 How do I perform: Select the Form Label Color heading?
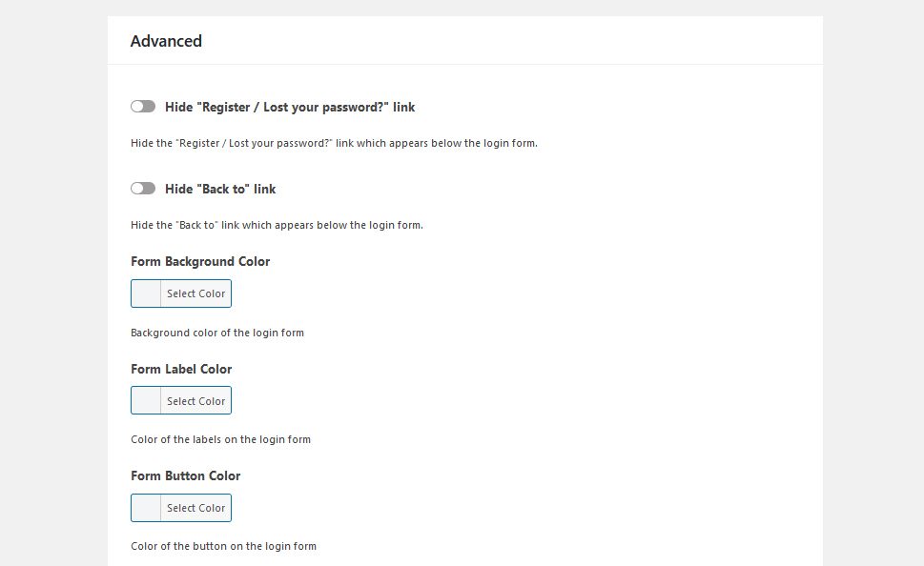pos(181,370)
